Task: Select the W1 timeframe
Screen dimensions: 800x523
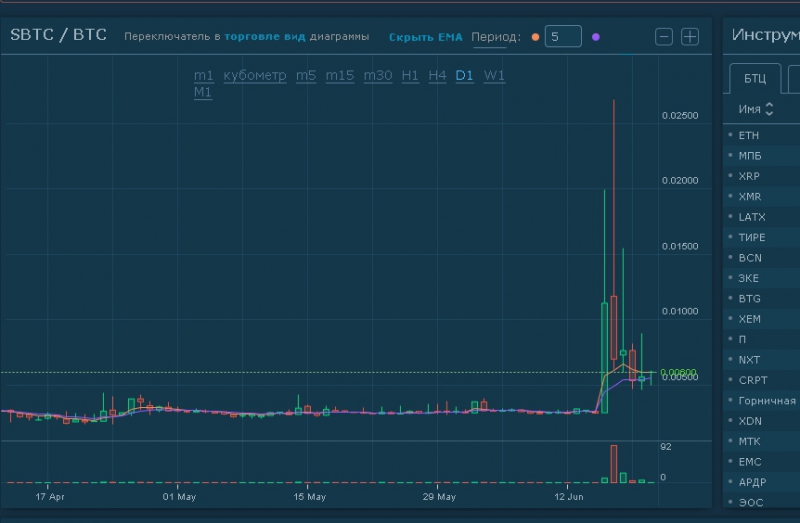Action: [494, 76]
